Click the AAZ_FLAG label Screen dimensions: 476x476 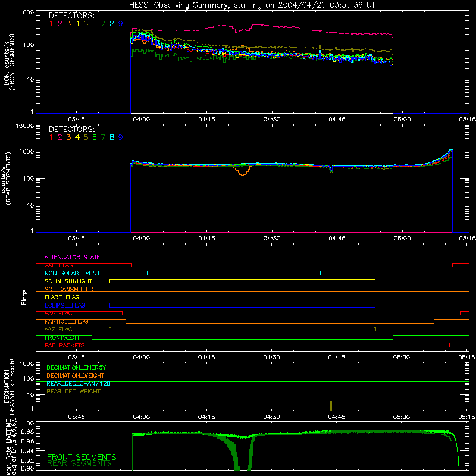click(58, 330)
